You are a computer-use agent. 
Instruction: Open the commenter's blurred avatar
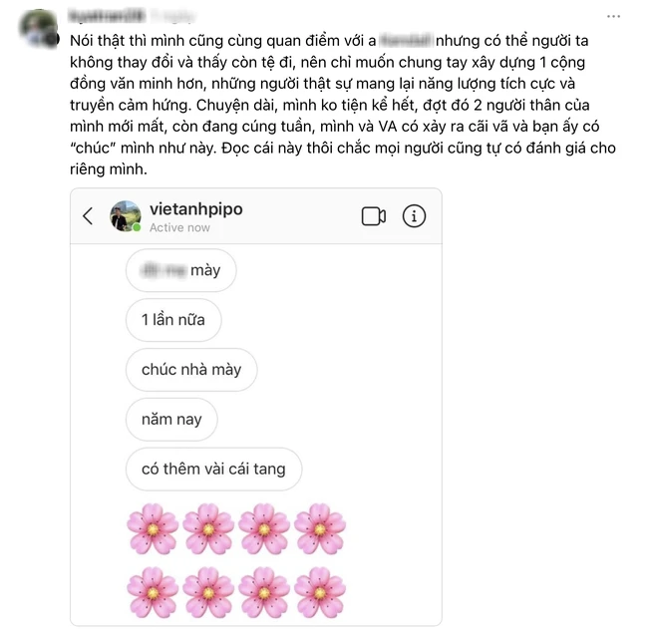pos(38,28)
